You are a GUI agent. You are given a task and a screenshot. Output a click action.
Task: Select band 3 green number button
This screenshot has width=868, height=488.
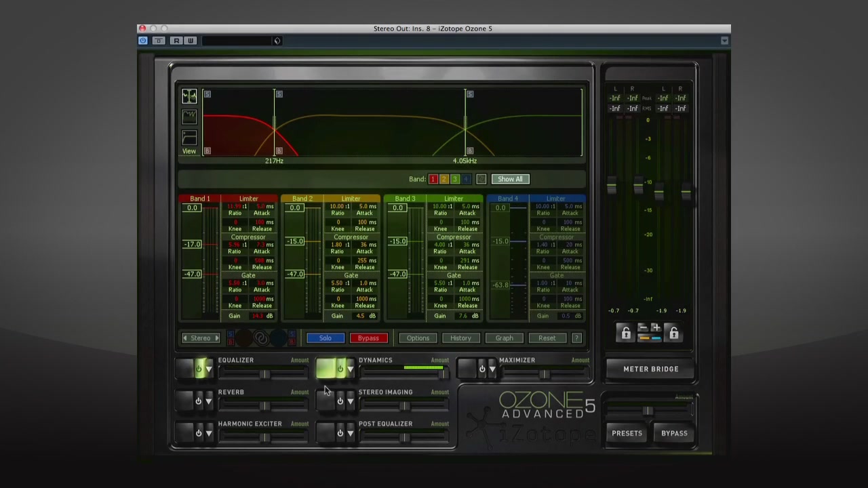pyautogui.click(x=454, y=179)
